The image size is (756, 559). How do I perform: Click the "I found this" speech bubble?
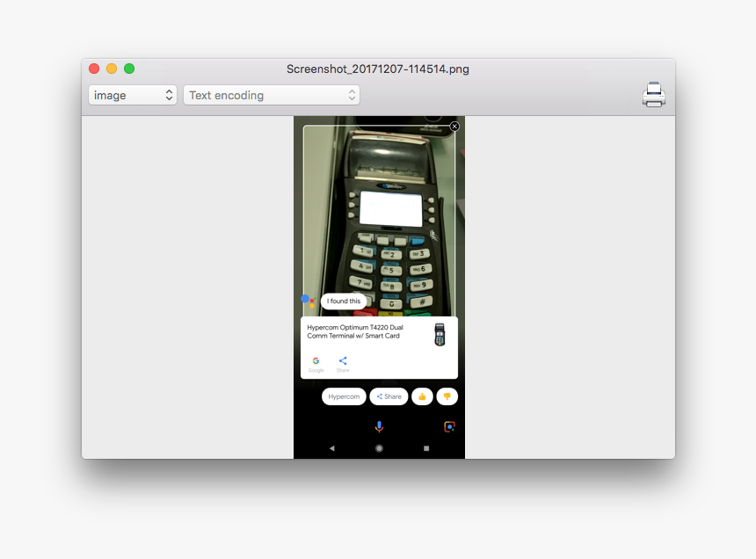(x=344, y=301)
